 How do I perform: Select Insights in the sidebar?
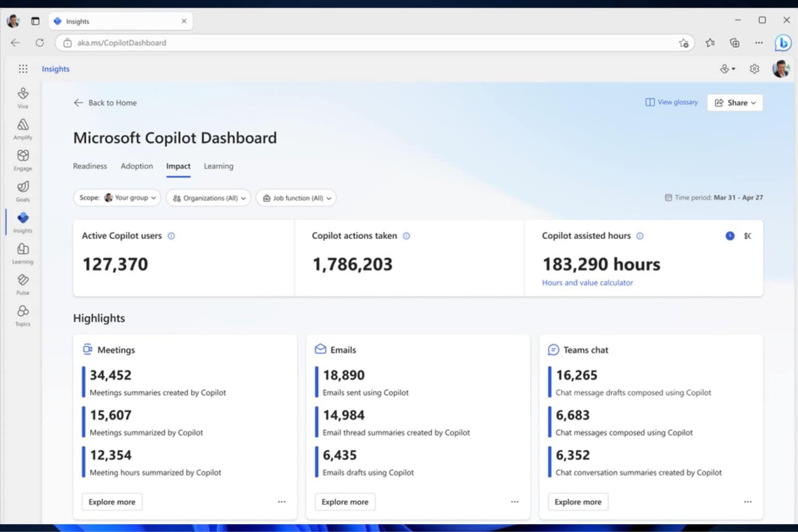pos(23,222)
